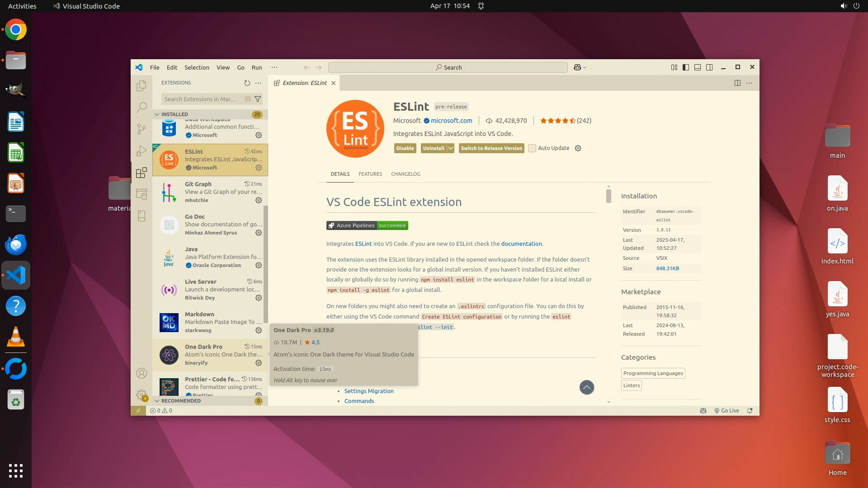Open the Explorer view in activity bar

[142, 85]
